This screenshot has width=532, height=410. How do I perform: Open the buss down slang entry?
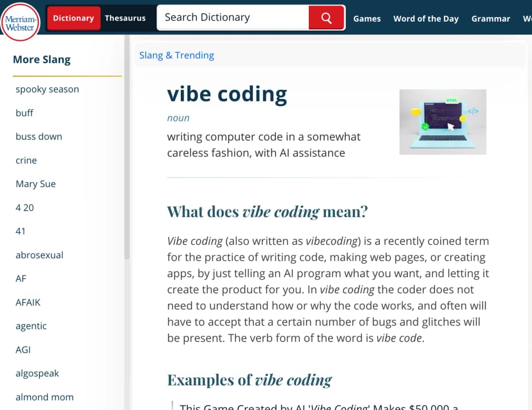39,137
